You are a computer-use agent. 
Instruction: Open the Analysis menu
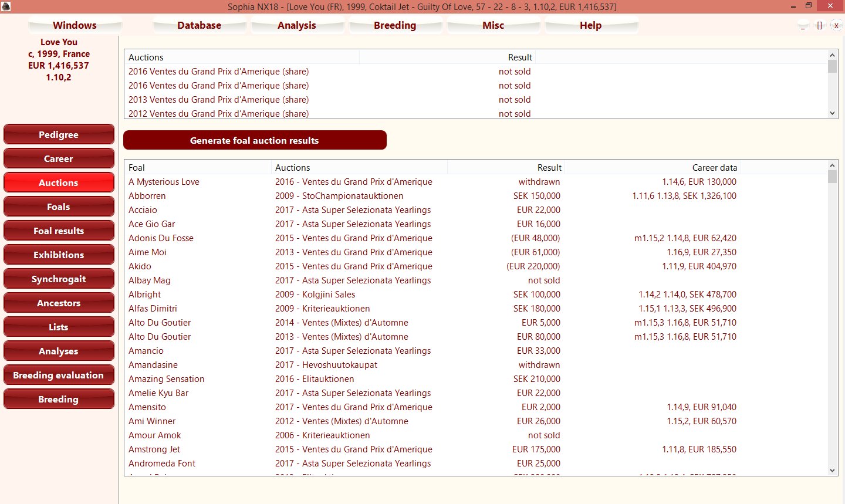pyautogui.click(x=297, y=25)
